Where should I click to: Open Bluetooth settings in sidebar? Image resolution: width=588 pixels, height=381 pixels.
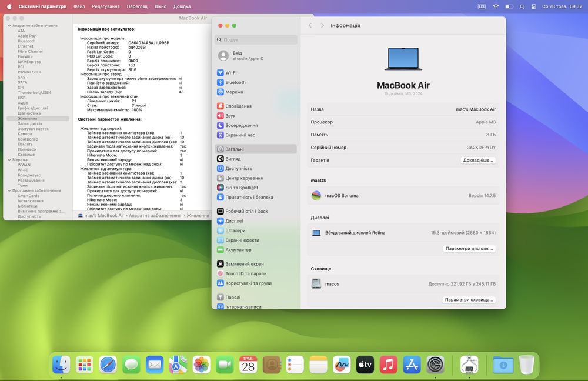[x=256, y=82]
